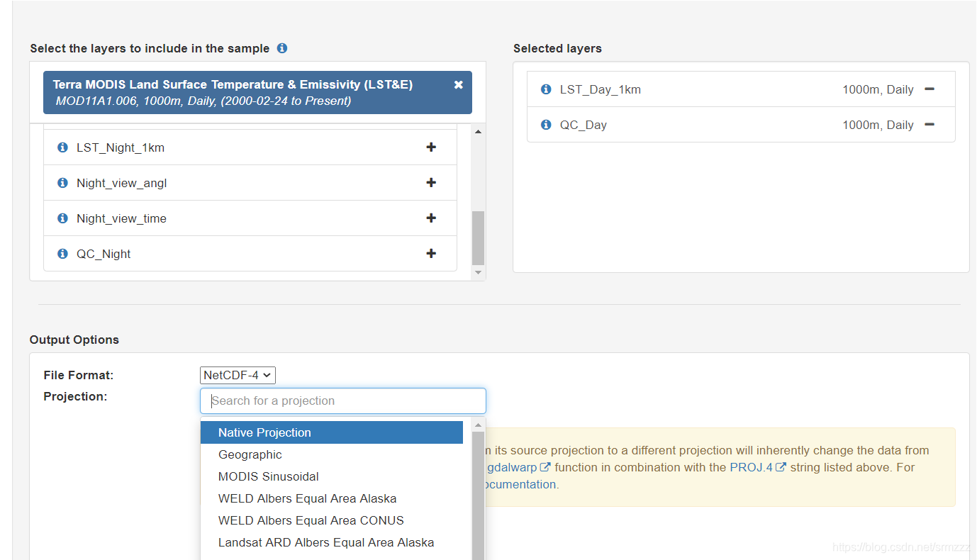Focus the projection search field
This screenshot has width=977, height=560.
click(343, 401)
